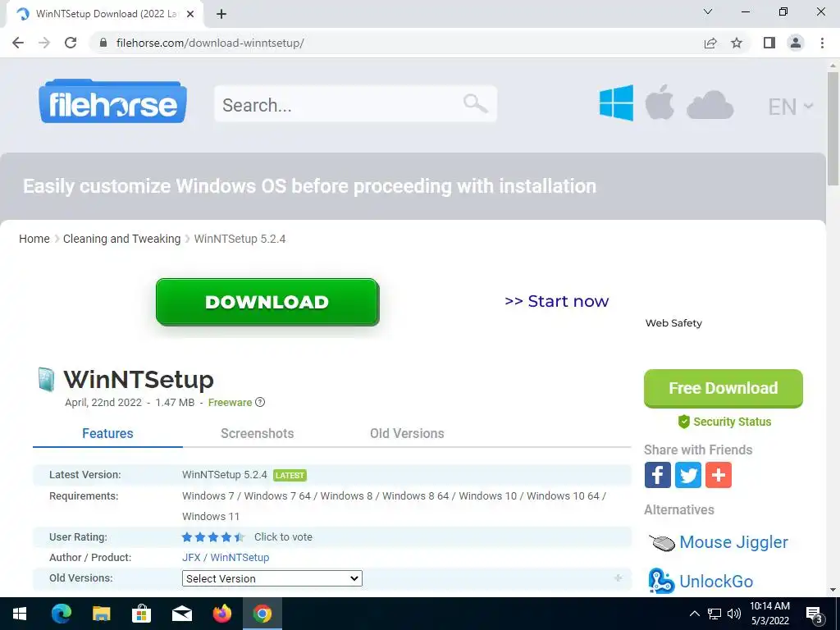
Task: Select the Windows platform icon
Action: 616,103
